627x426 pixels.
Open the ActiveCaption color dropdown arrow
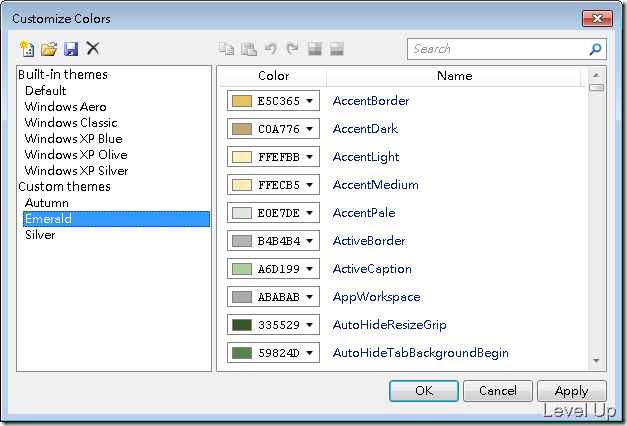[x=310, y=269]
